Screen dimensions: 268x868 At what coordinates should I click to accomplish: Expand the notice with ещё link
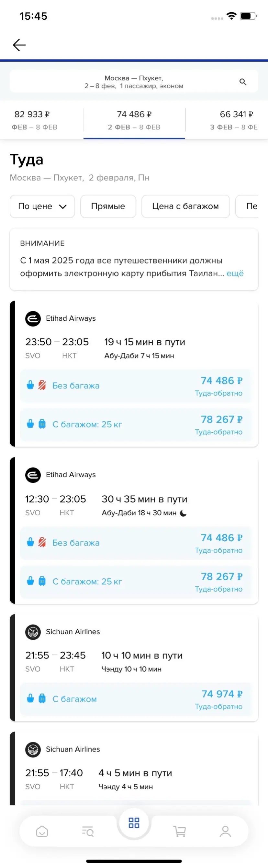[x=235, y=273]
